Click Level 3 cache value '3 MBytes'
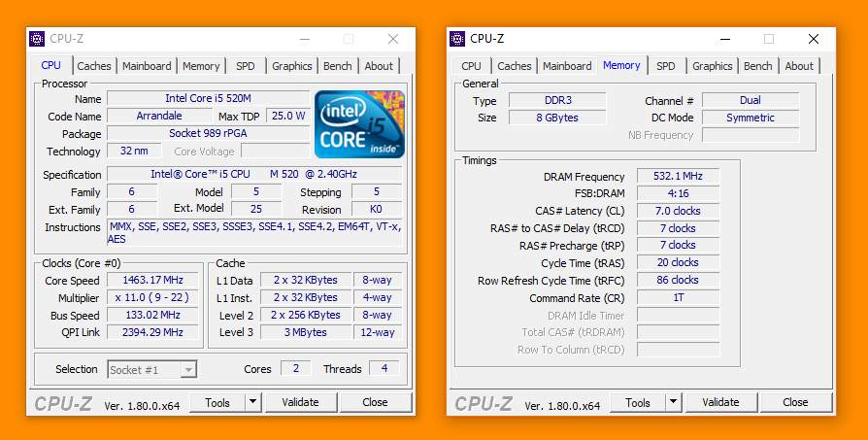The image size is (868, 440). [306, 332]
